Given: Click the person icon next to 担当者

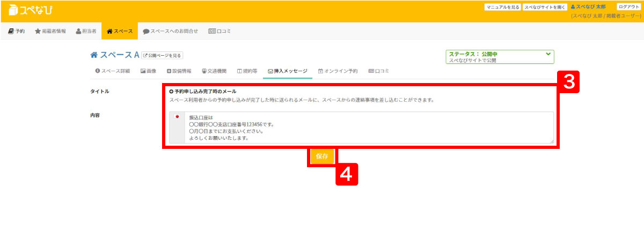Looking at the screenshot, I should (78, 31).
